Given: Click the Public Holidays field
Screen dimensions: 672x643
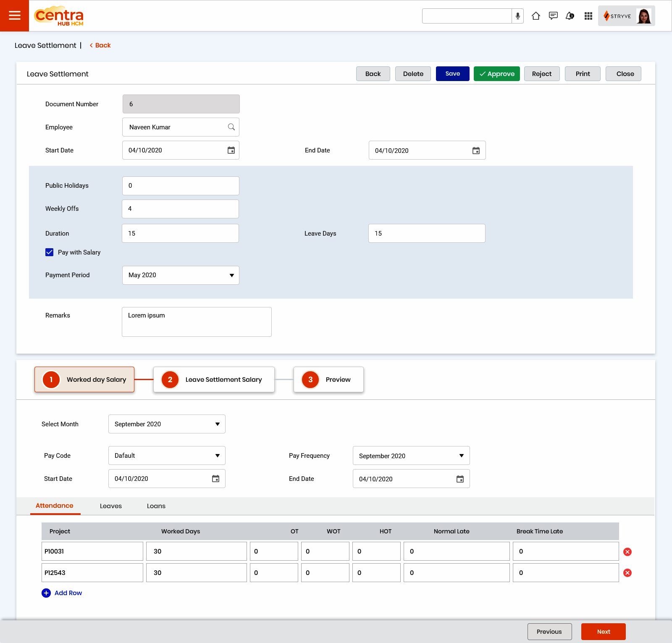Looking at the screenshot, I should click(181, 186).
